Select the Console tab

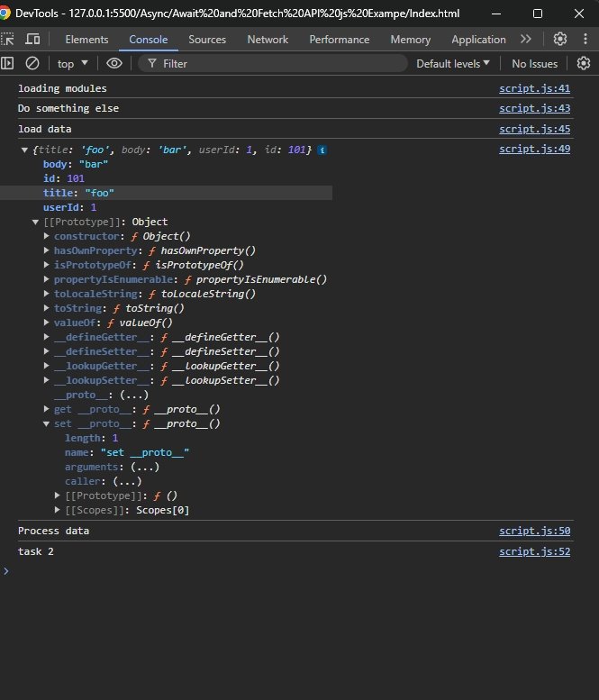coord(149,40)
